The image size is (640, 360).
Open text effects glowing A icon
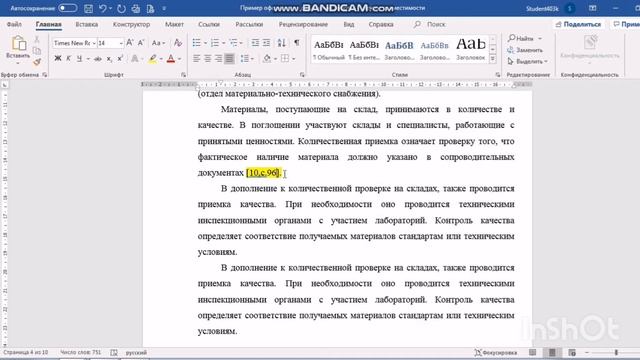(x=135, y=59)
